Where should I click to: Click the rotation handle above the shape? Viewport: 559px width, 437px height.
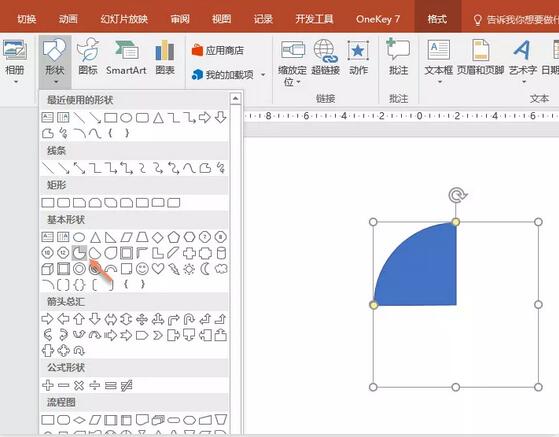[x=457, y=195]
